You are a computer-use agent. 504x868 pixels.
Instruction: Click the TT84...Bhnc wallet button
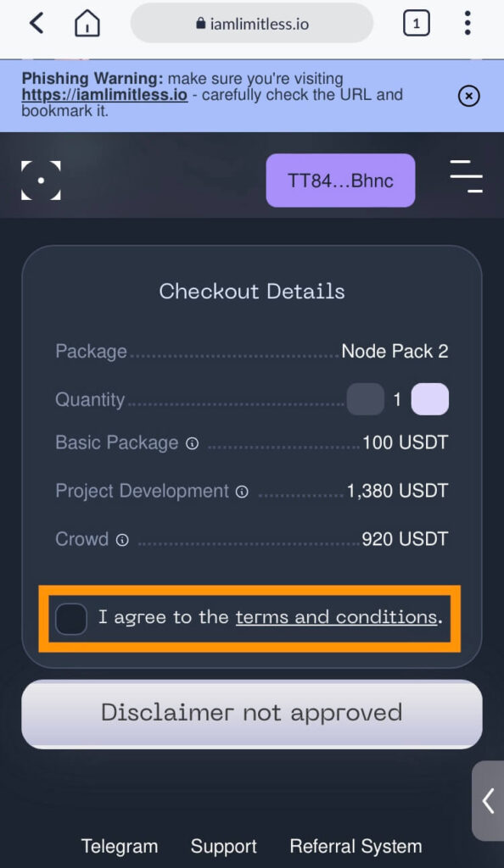[340, 181]
